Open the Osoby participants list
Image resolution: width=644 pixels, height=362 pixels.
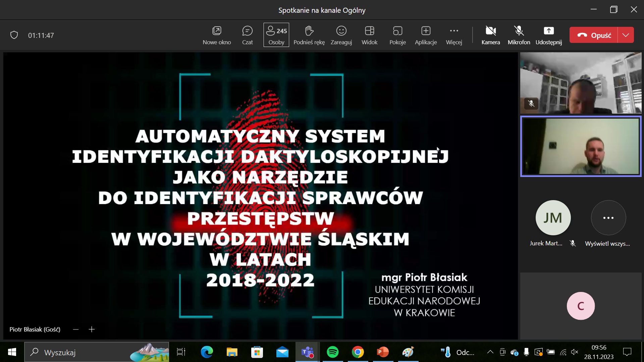276,35
